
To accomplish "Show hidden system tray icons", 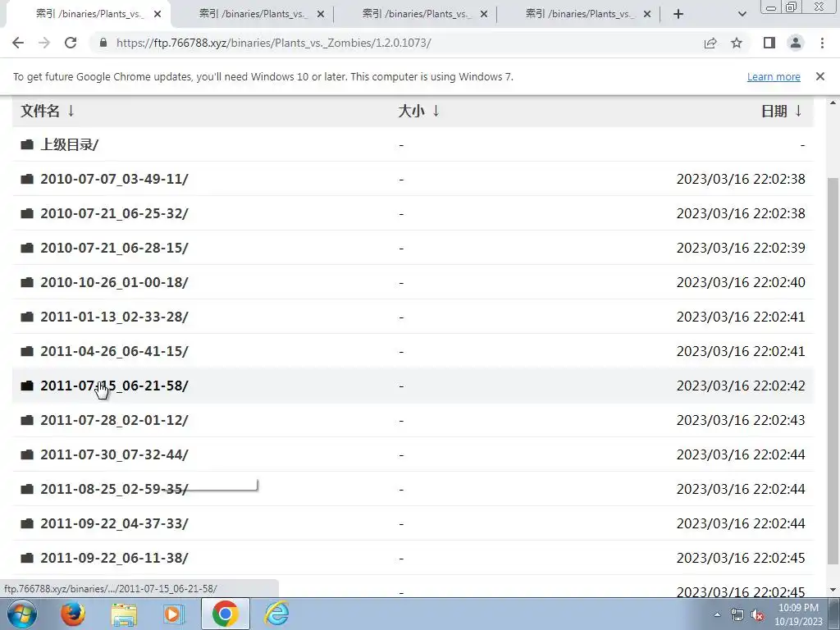I will 717,614.
